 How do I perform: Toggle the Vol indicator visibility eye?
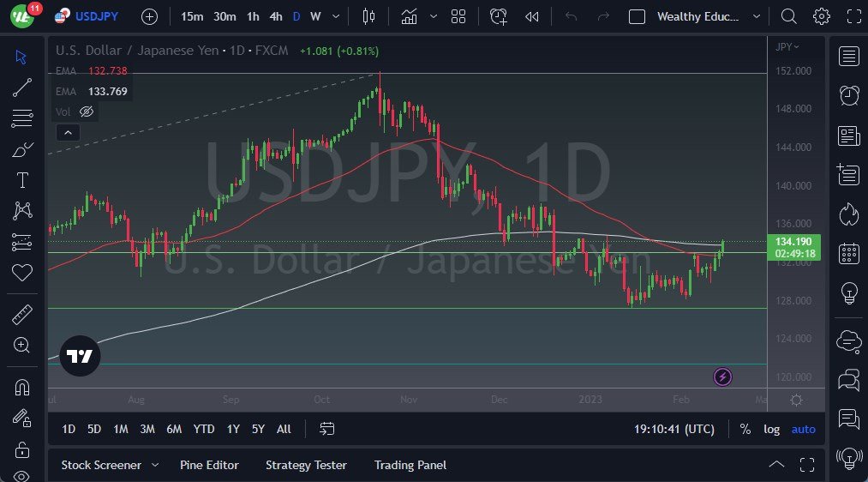87,111
